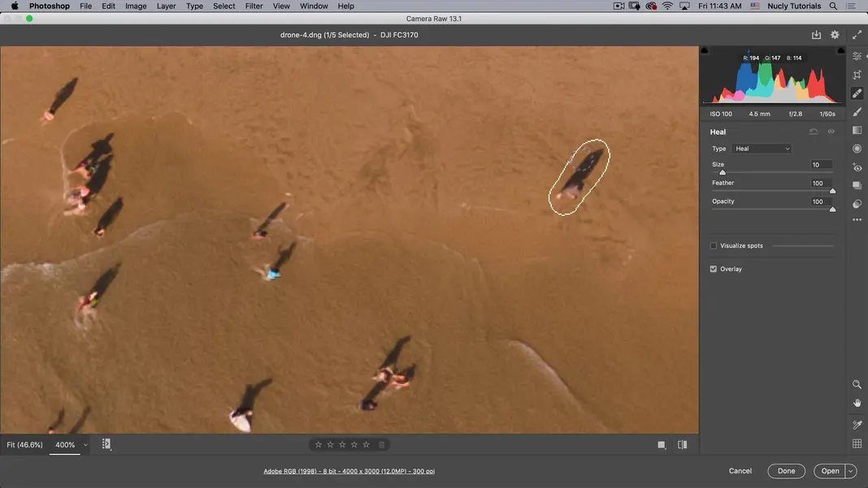Image resolution: width=868 pixels, height=488 pixels.
Task: Click the 400% zoom value
Action: [65, 445]
